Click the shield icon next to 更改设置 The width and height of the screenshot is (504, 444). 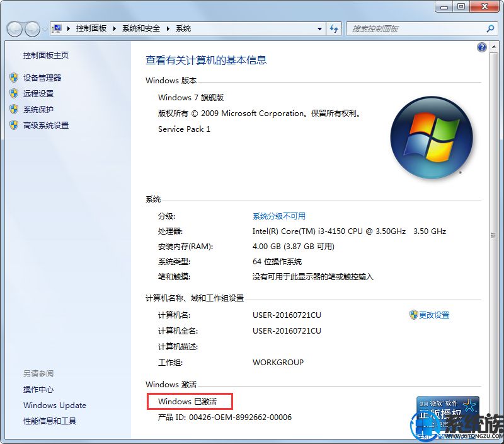(x=413, y=315)
